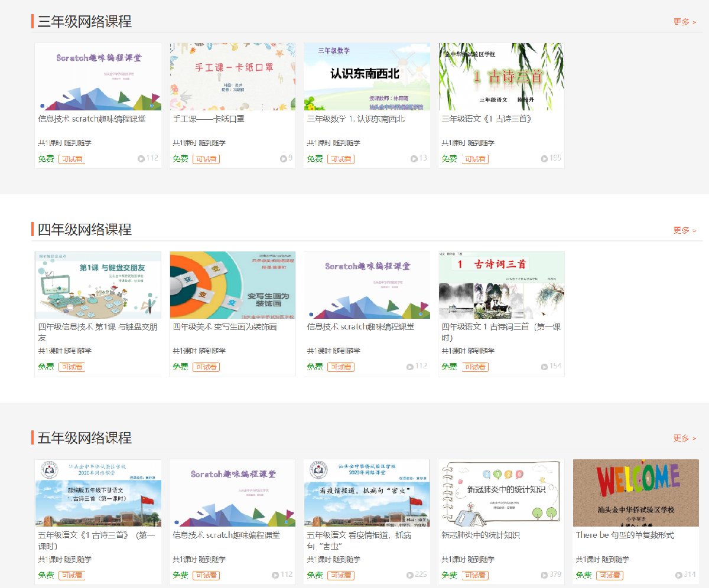
Task: Click the play icon beside view count 225
Action: click(409, 575)
